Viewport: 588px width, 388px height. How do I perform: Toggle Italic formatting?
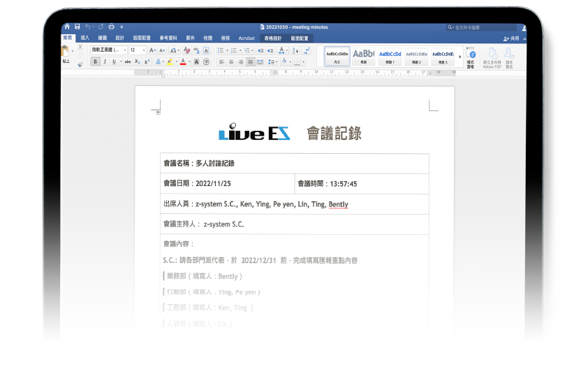[x=105, y=62]
